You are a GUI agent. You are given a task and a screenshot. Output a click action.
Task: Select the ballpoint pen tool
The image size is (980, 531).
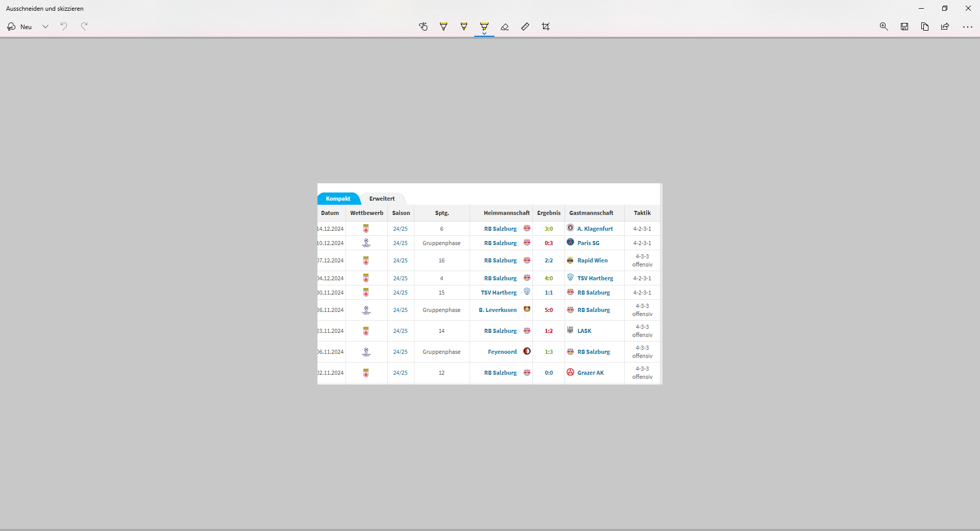point(444,27)
